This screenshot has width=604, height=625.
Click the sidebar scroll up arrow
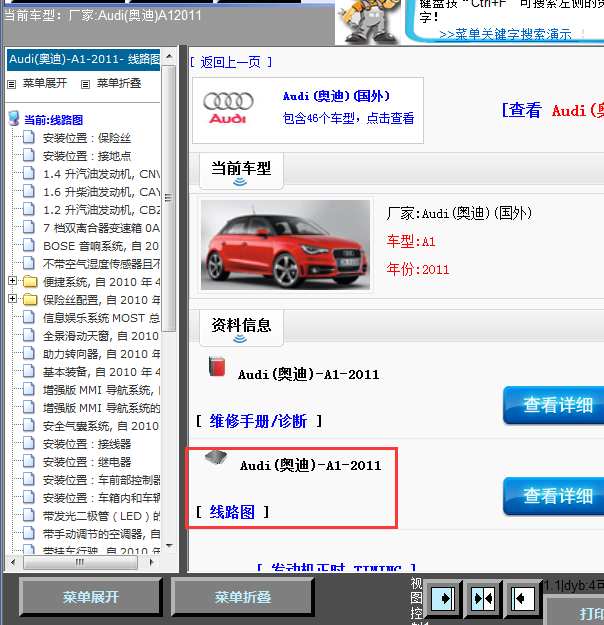pos(169,56)
